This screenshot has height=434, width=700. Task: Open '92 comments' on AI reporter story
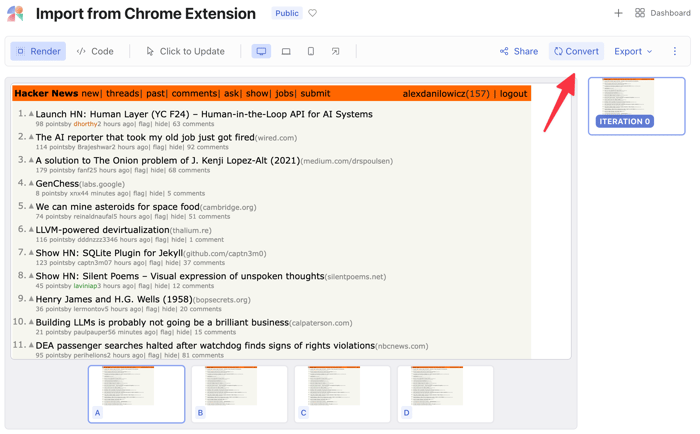pyautogui.click(x=208, y=147)
